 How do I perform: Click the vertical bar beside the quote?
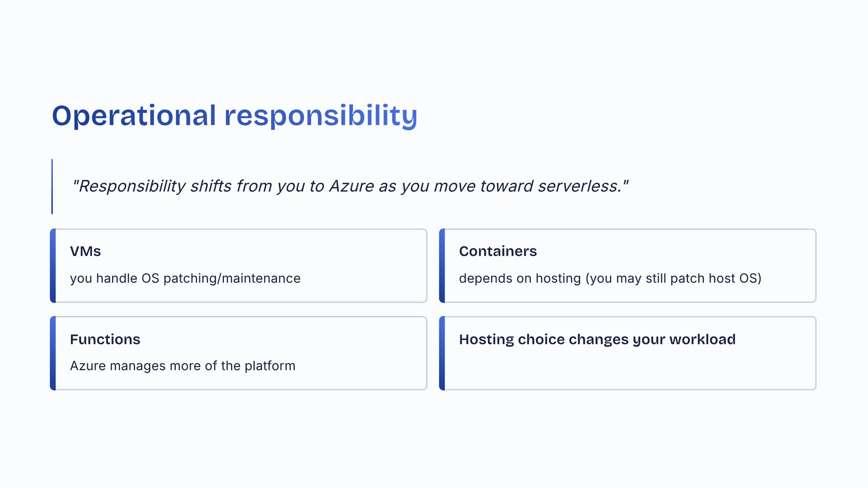[x=52, y=186]
